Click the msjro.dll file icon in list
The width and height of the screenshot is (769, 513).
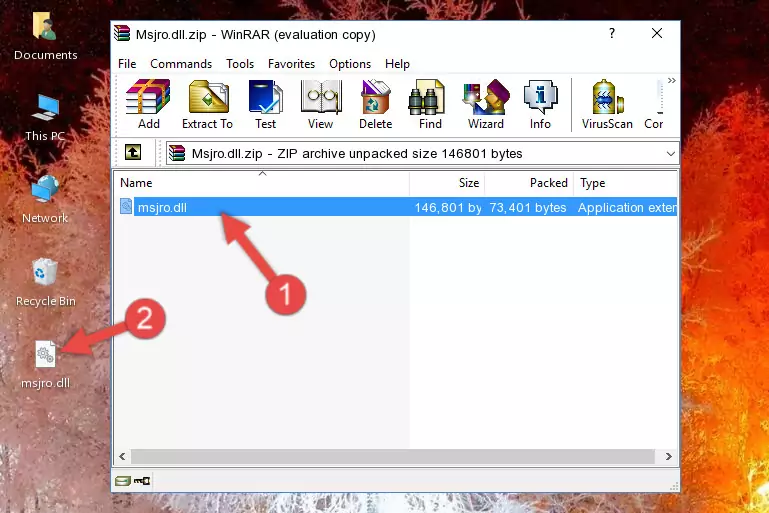tap(126, 206)
